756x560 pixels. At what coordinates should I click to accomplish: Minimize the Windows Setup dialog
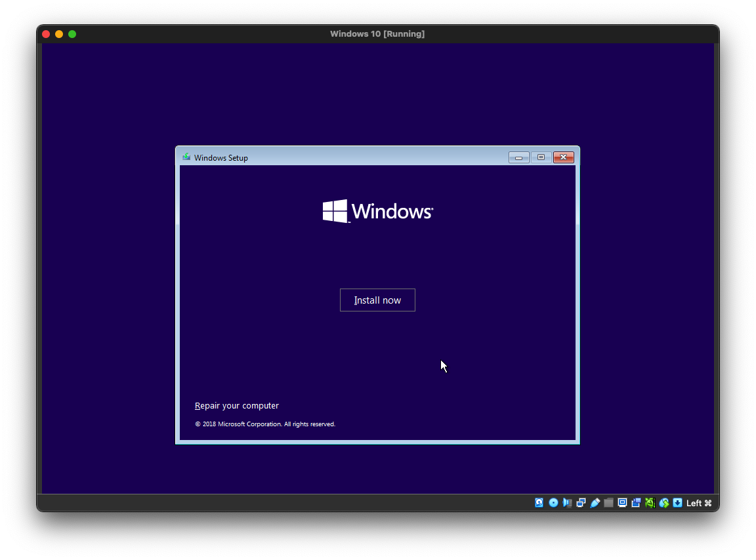pyautogui.click(x=518, y=157)
